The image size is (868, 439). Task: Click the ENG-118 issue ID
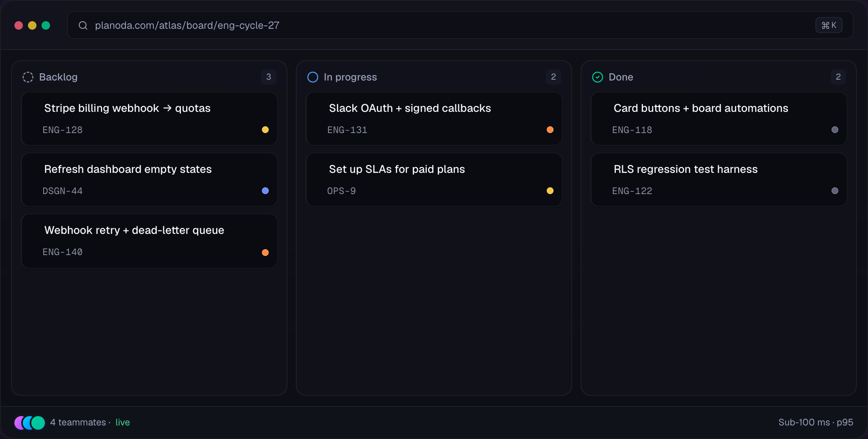point(632,130)
